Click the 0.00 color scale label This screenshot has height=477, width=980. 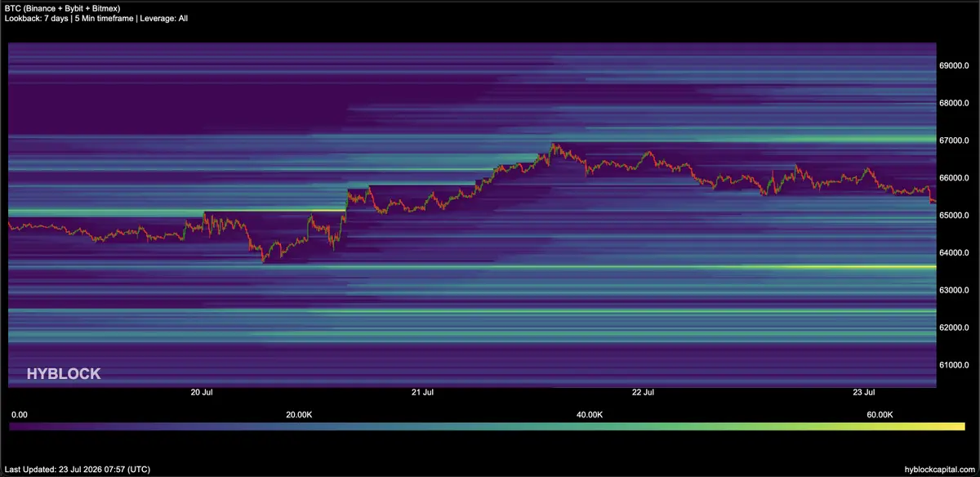tap(20, 415)
